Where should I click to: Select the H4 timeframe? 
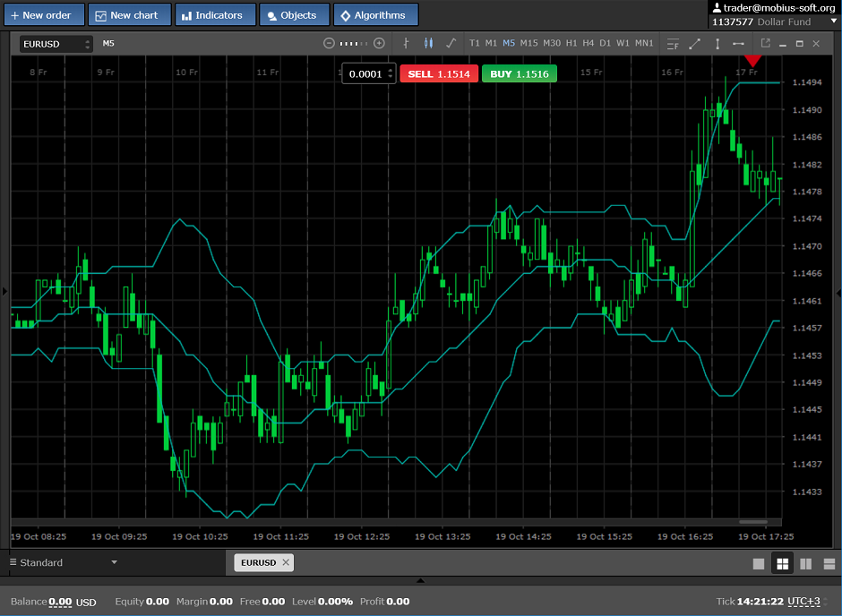point(588,44)
